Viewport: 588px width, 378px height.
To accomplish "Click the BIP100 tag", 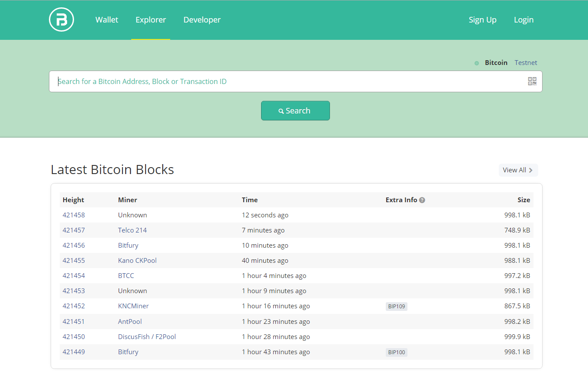I will [x=397, y=352].
